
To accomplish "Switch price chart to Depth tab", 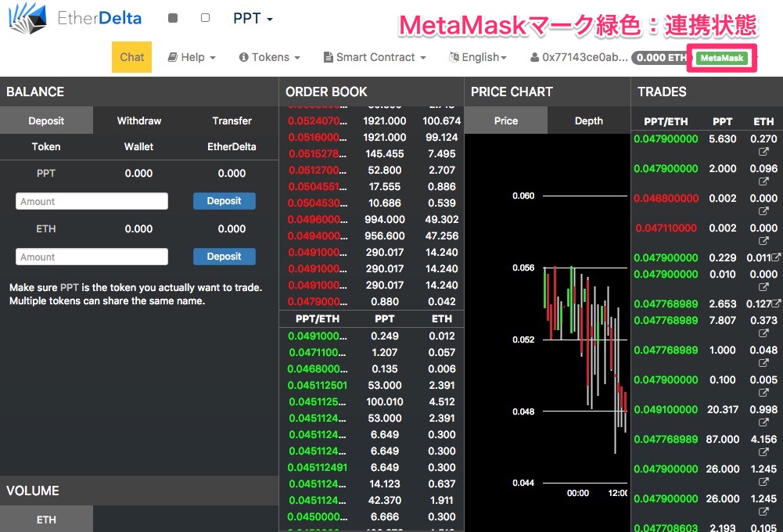I will coord(589,120).
